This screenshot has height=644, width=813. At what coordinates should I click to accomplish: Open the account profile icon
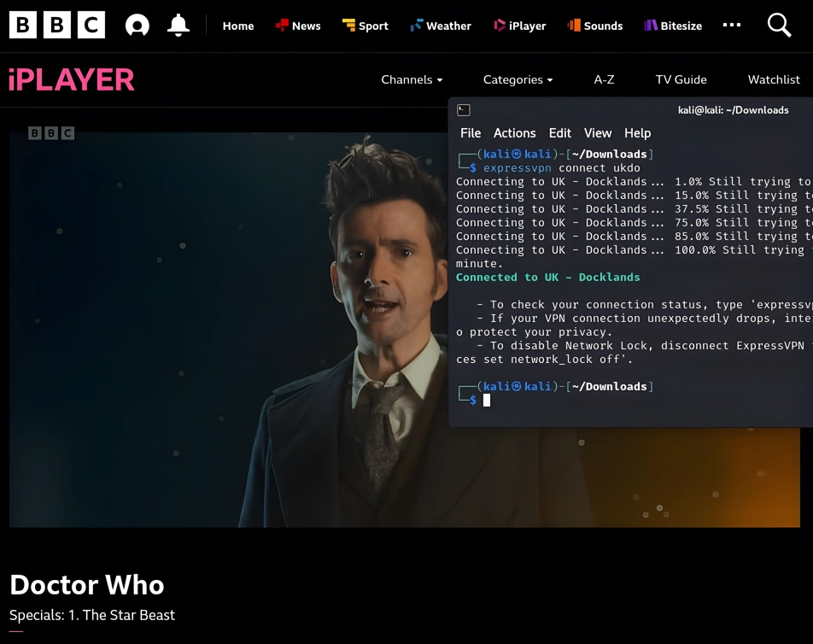[137, 25]
